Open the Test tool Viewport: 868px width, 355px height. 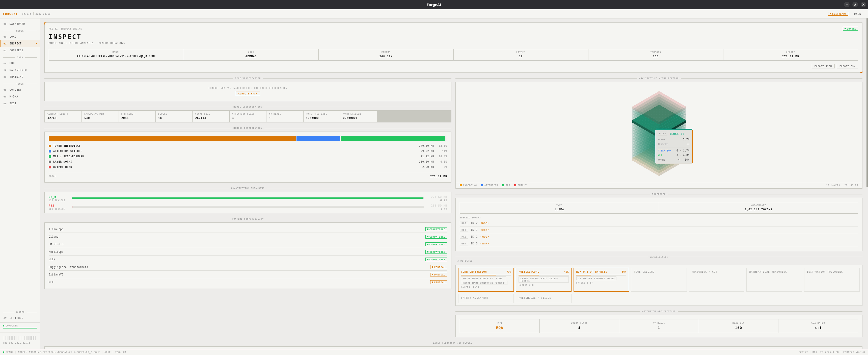tap(20, 104)
